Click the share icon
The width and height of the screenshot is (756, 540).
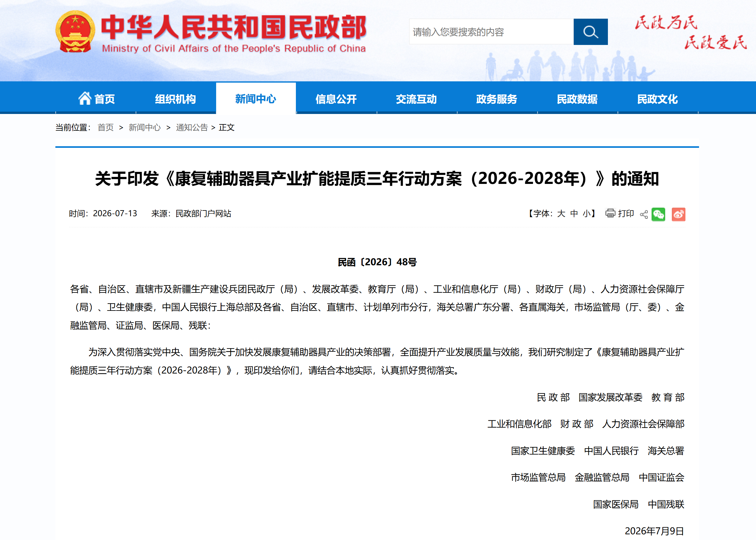coord(644,215)
